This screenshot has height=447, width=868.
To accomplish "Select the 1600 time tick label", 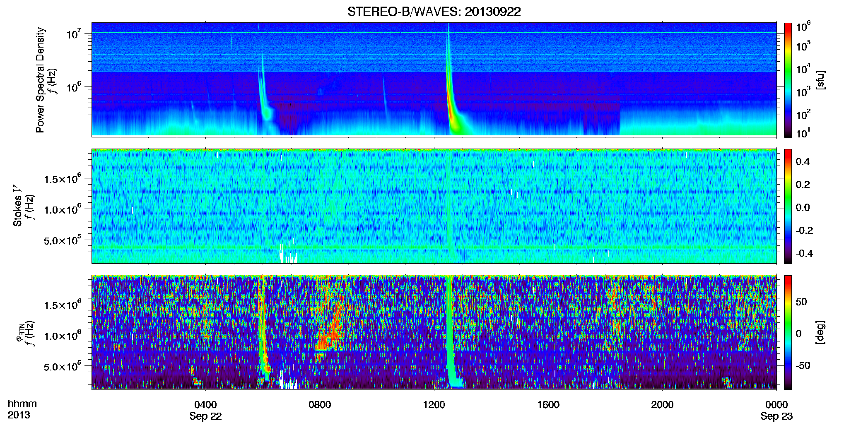I will pos(548,405).
